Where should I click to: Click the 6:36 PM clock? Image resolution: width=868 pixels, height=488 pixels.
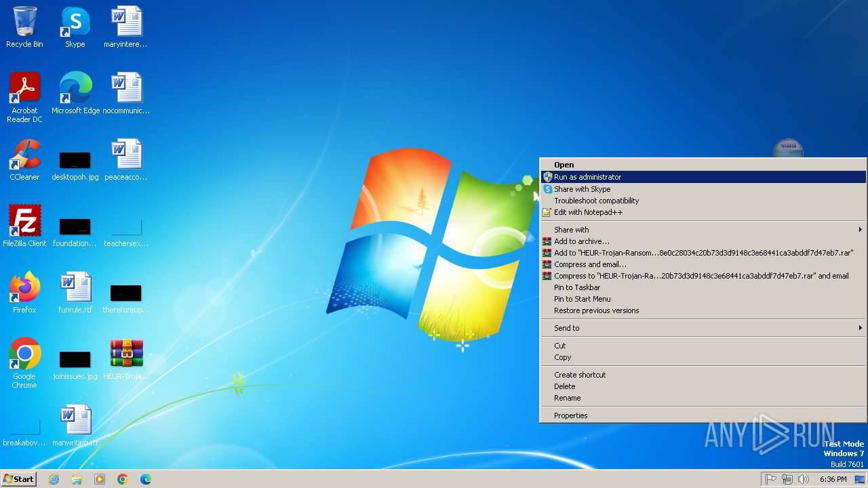(833, 479)
